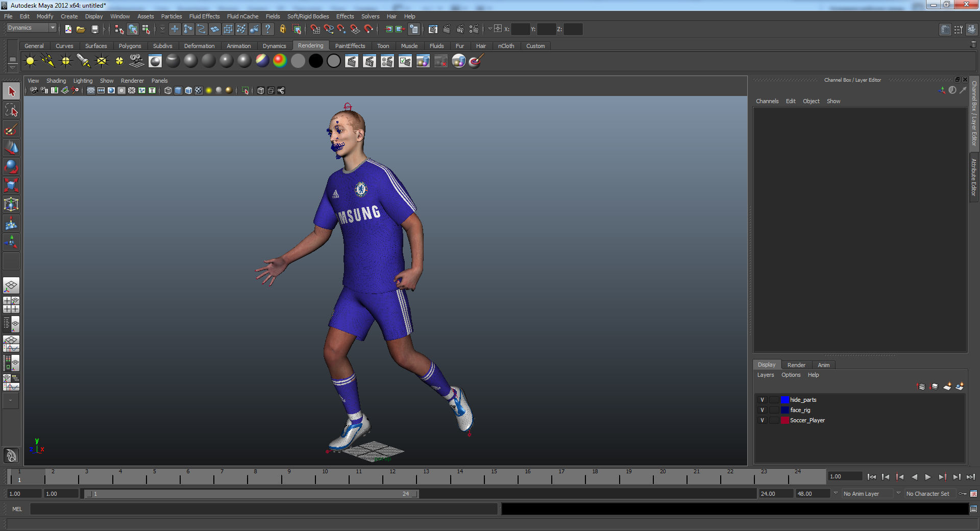Open the input field mode dropdown
The image size is (980, 531).
point(490,29)
